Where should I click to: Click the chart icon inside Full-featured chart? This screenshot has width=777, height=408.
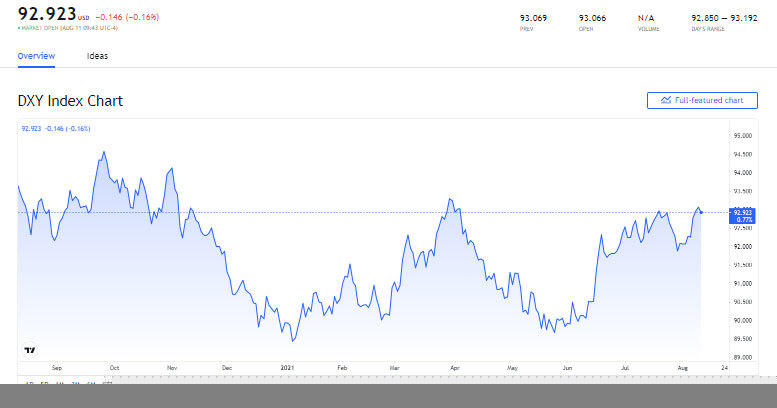click(665, 100)
